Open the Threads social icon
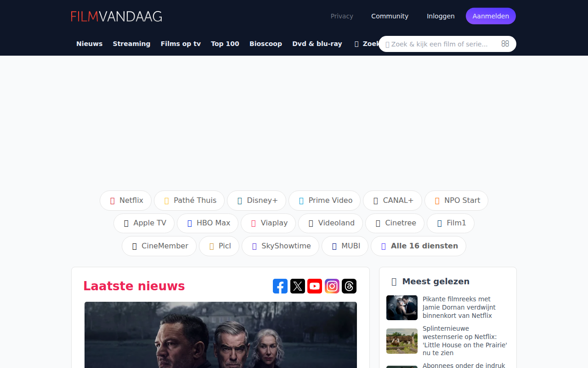The width and height of the screenshot is (588, 368). coord(349,286)
